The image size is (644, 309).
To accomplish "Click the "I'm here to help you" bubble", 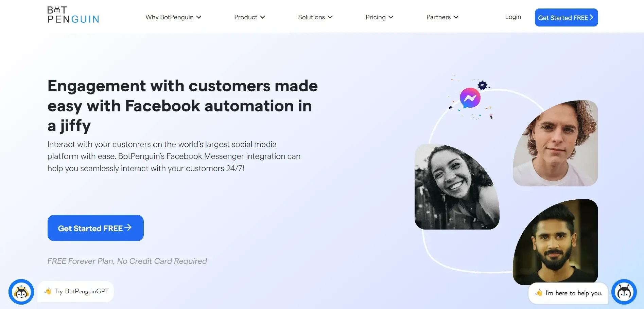I will [568, 293].
